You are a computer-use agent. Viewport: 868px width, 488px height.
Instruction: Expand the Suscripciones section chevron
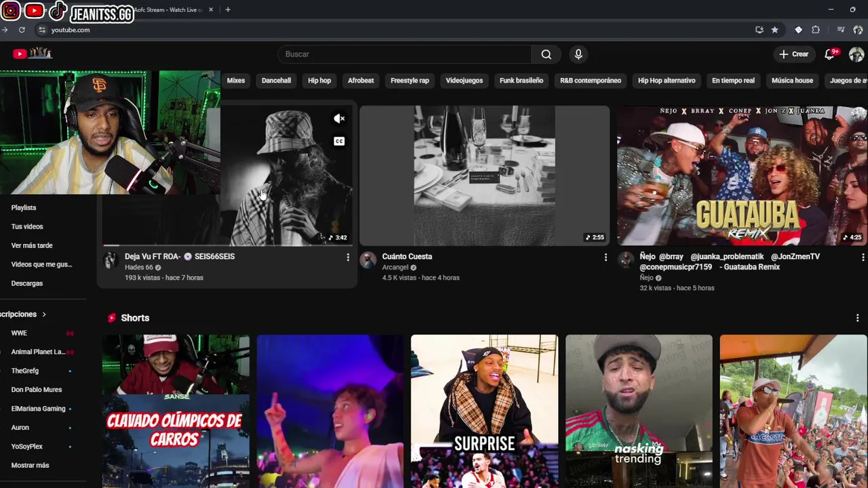pyautogui.click(x=44, y=314)
